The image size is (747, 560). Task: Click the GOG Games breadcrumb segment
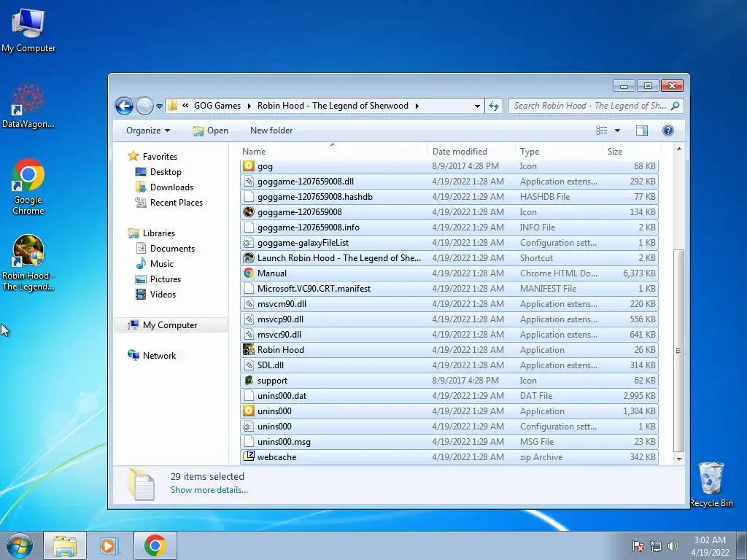[x=217, y=106]
